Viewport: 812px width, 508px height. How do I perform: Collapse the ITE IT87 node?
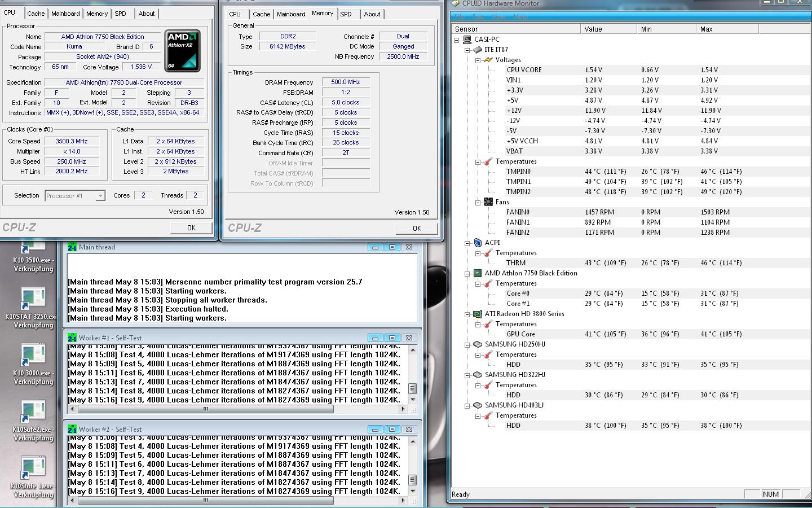[467, 50]
